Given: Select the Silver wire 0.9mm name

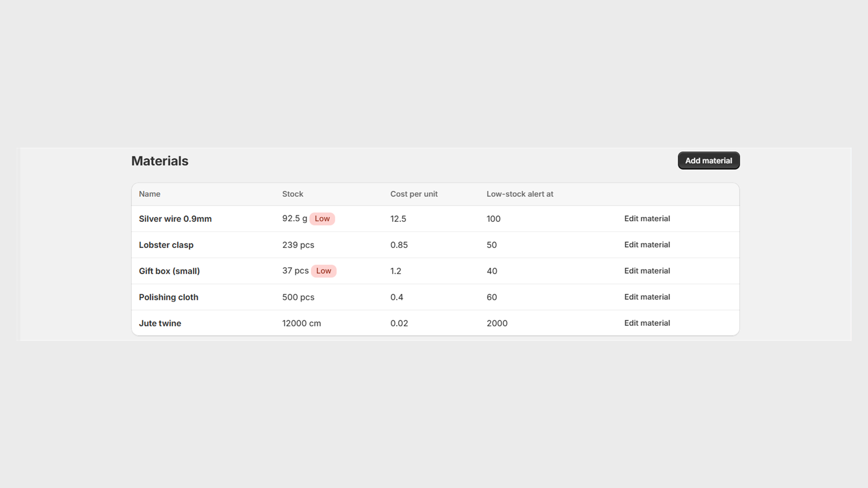Looking at the screenshot, I should pyautogui.click(x=175, y=219).
